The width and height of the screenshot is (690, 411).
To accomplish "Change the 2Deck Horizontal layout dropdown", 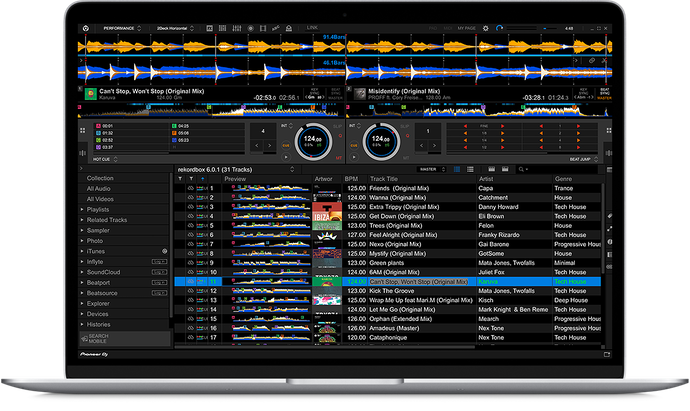I will tap(175, 28).
